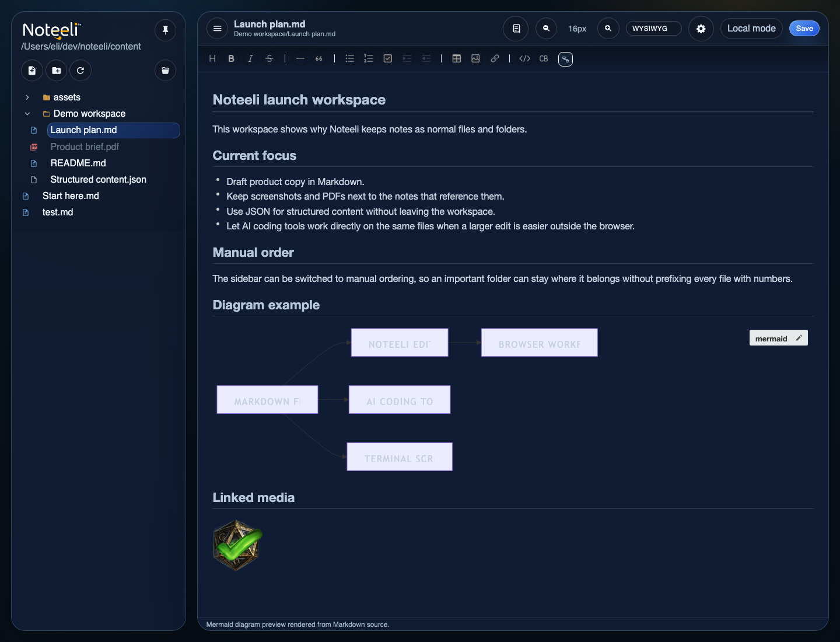
Task: Click the 'Current focus' heading
Action: click(x=254, y=156)
